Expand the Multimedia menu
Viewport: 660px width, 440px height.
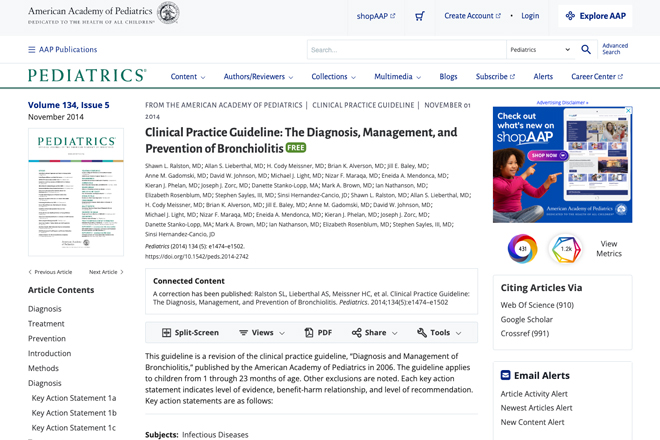[x=397, y=77]
